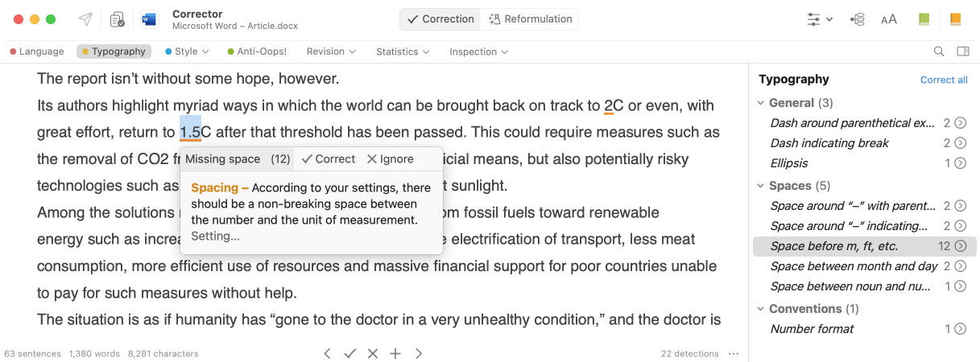Screen dimensions: 980x362
Task: Open the text size AA control
Action: coord(889,19)
